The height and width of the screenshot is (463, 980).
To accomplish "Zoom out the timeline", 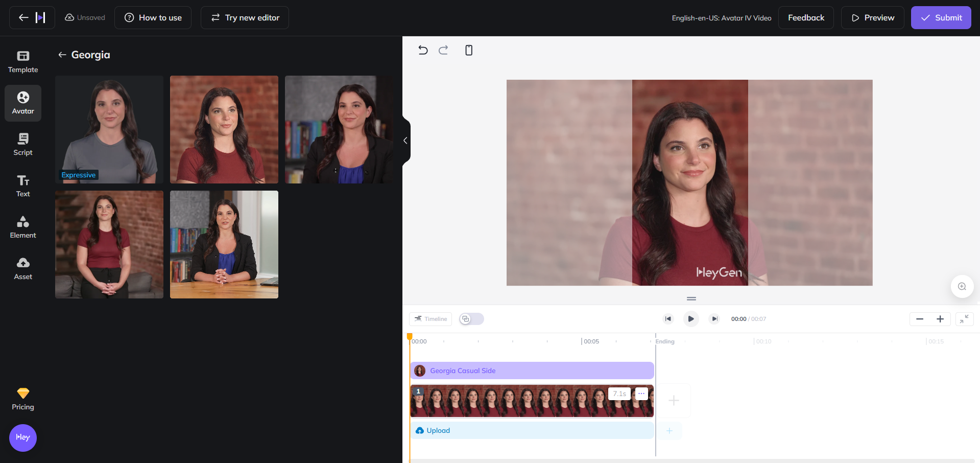I will [x=920, y=319].
